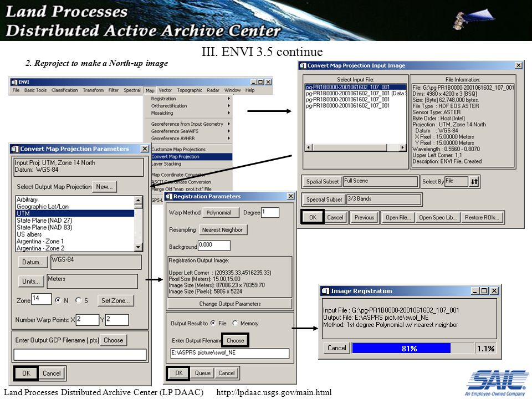Select US albers projection
This screenshot has width=532, height=399.
[75, 234]
